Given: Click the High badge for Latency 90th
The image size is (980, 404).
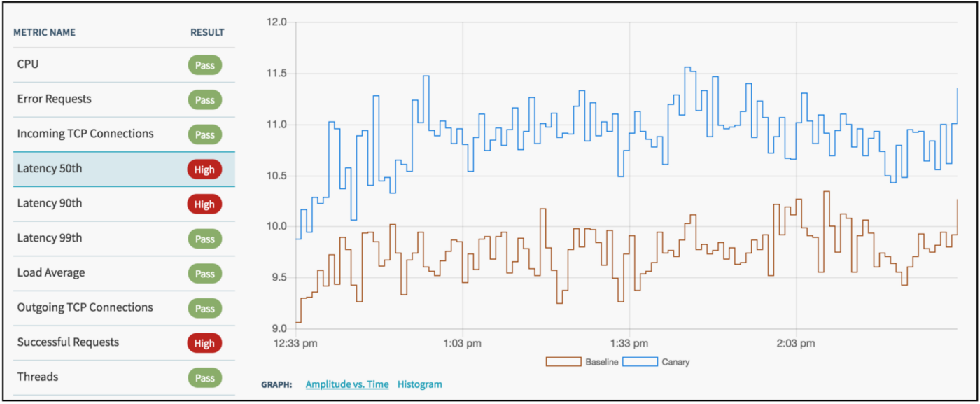Looking at the screenshot, I should tap(204, 204).
